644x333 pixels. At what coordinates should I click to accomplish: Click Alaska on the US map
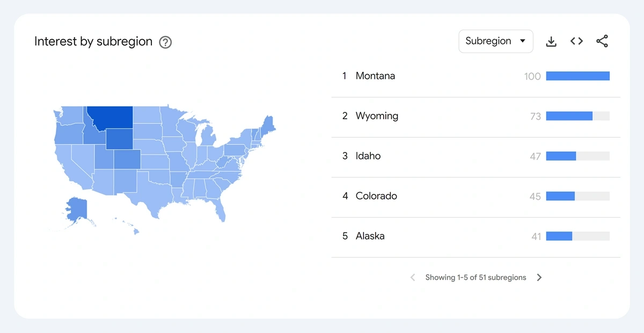(76, 208)
